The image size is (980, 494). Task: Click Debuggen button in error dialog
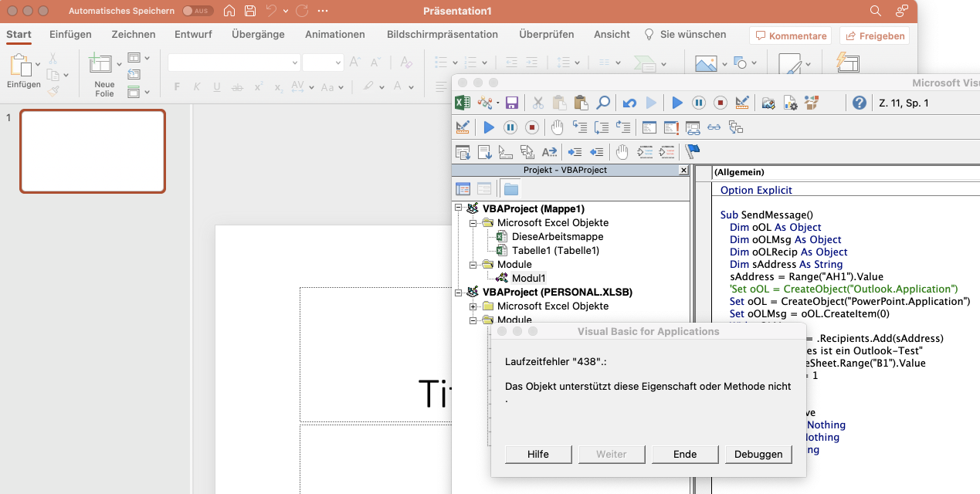758,454
